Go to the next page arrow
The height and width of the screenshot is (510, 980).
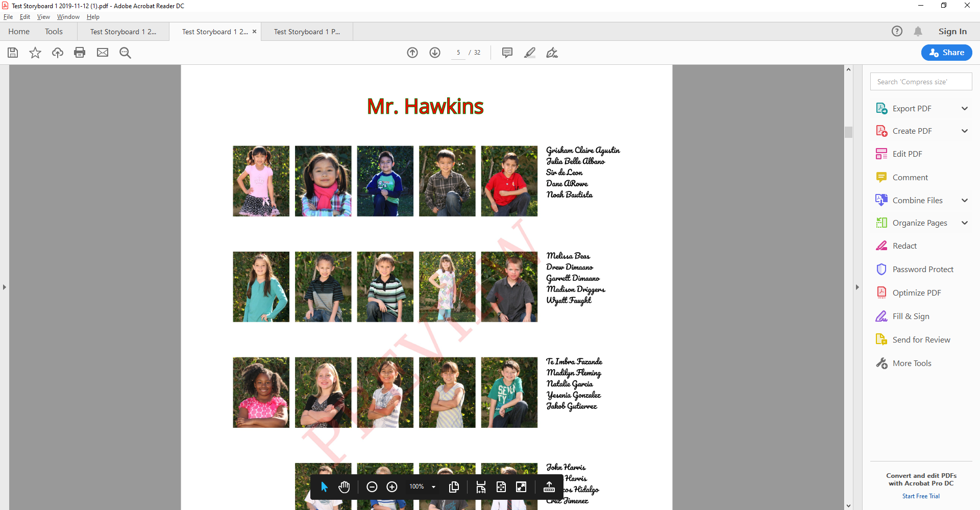coord(435,53)
